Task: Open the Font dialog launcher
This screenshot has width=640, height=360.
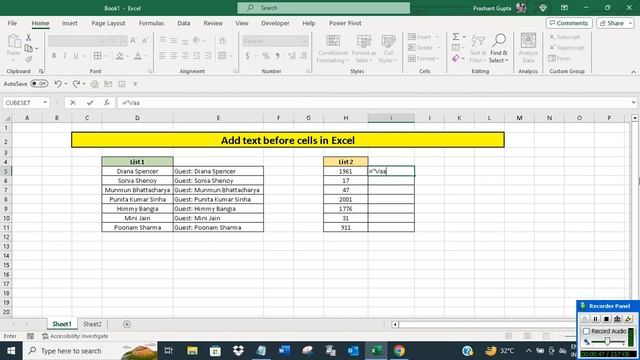Action: pyautogui.click(x=150, y=71)
